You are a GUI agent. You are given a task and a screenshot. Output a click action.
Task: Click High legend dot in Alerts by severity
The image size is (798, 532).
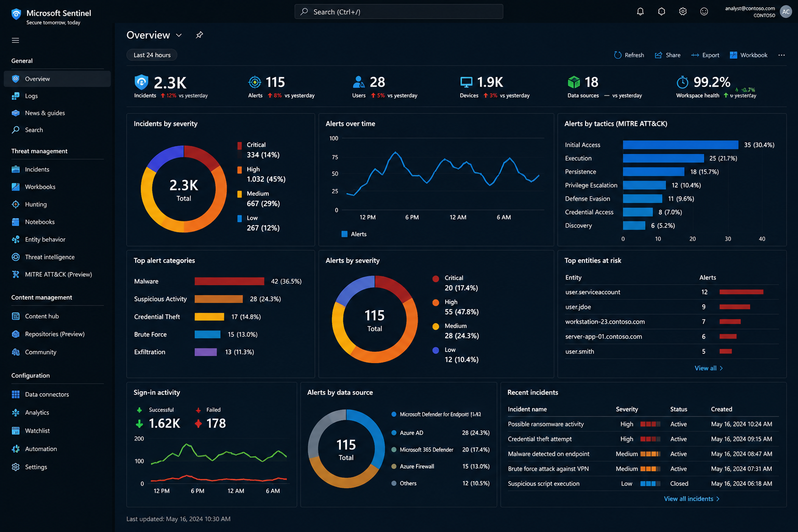(x=436, y=302)
